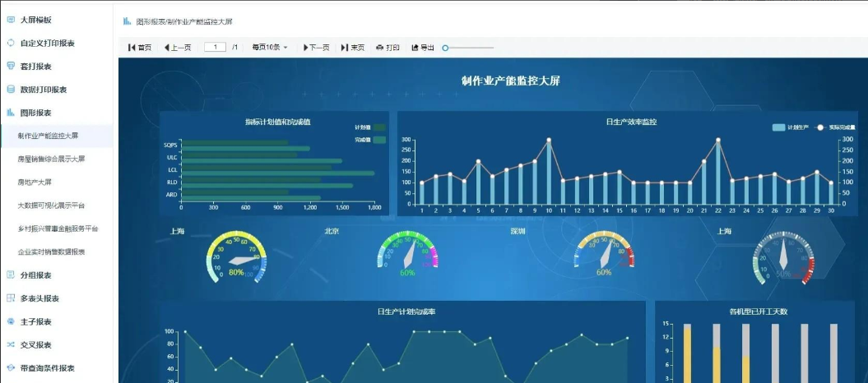Image resolution: width=868 pixels, height=383 pixels.
Task: Click the 各机型已开工天数 chart title
Action: point(758,311)
